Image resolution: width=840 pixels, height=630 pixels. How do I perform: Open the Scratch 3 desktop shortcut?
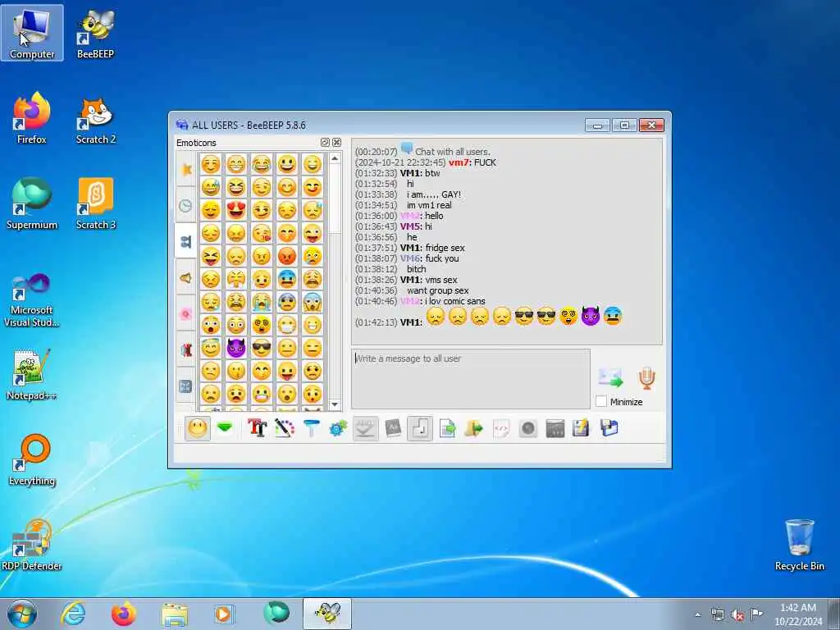[x=95, y=204]
